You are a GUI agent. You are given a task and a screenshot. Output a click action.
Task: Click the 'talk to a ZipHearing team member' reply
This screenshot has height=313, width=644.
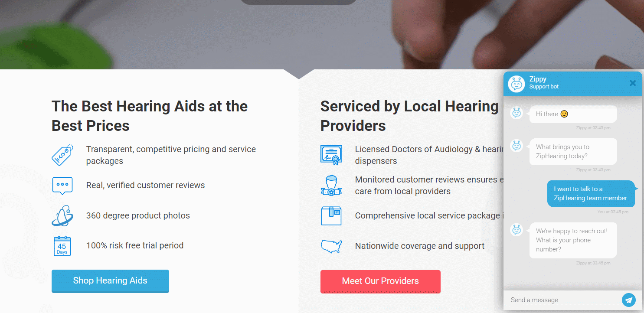591,193
